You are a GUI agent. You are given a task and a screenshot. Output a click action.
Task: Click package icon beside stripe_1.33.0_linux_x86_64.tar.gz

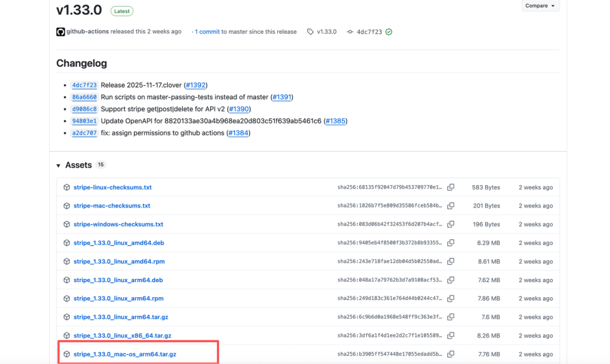click(67, 335)
